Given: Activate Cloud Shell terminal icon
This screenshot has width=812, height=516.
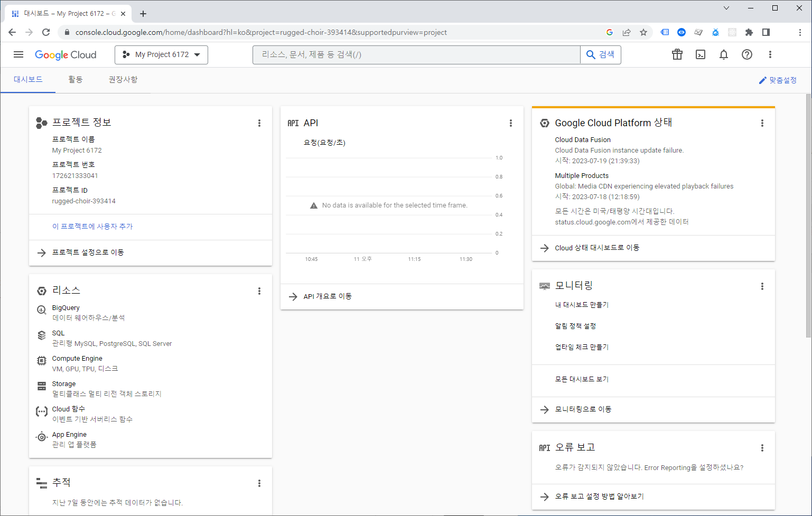Looking at the screenshot, I should point(701,54).
